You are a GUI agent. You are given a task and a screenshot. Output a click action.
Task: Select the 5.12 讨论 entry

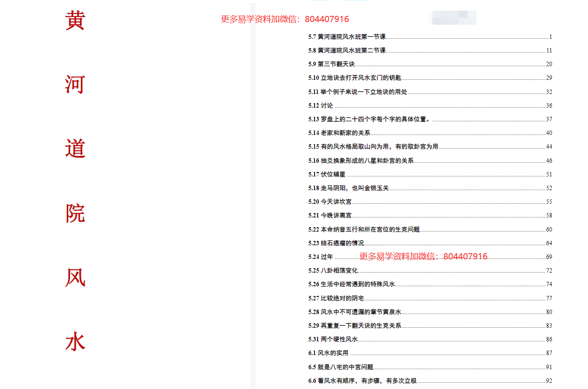click(x=321, y=105)
